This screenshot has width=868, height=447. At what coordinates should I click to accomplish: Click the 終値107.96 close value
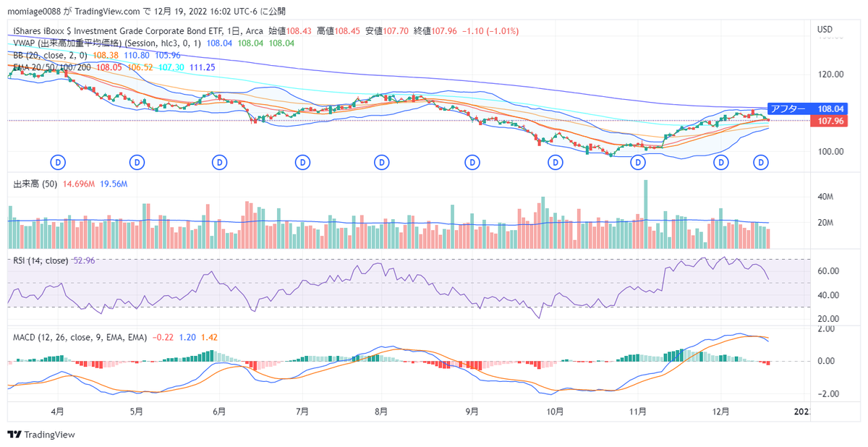[435, 32]
